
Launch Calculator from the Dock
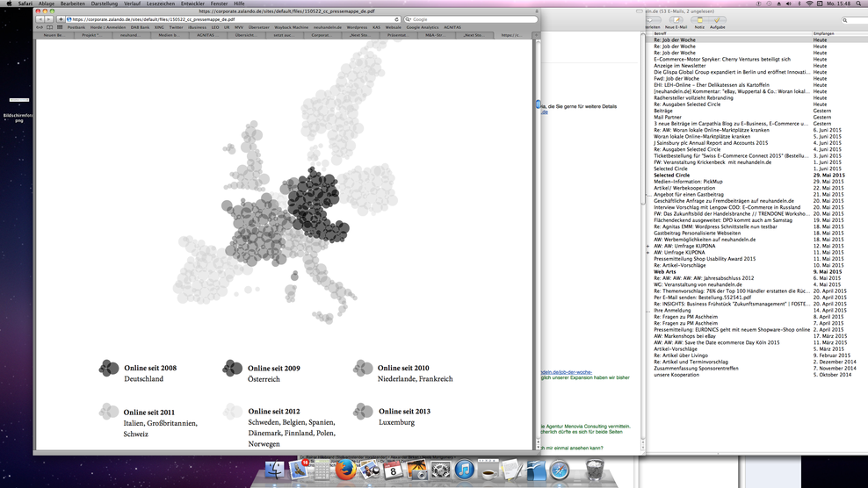[x=322, y=470]
